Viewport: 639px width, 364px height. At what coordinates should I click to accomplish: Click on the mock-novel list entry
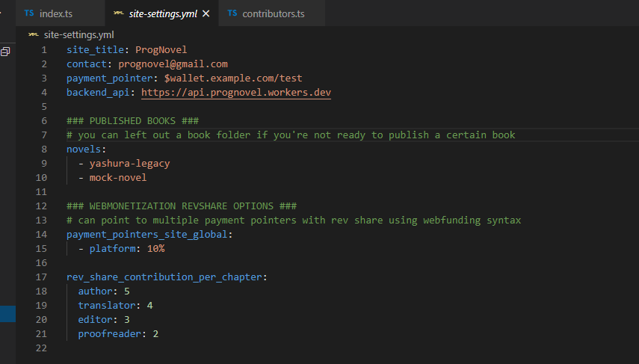click(x=118, y=178)
